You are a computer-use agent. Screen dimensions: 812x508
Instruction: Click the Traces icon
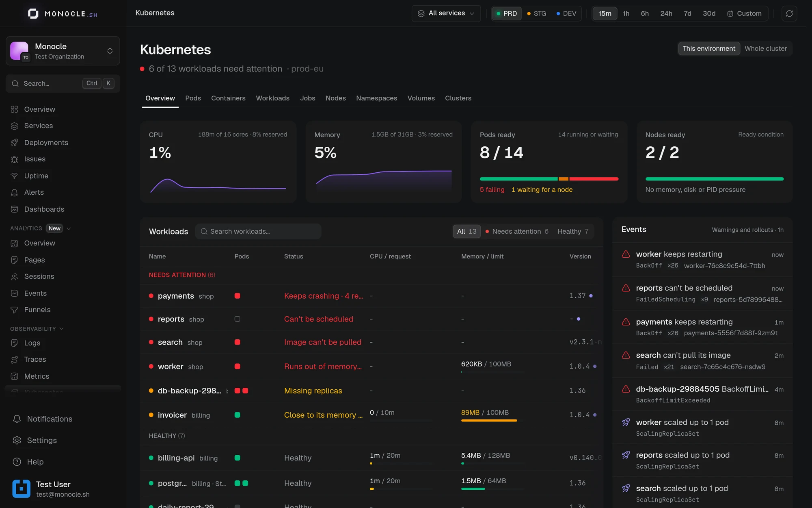click(x=15, y=360)
